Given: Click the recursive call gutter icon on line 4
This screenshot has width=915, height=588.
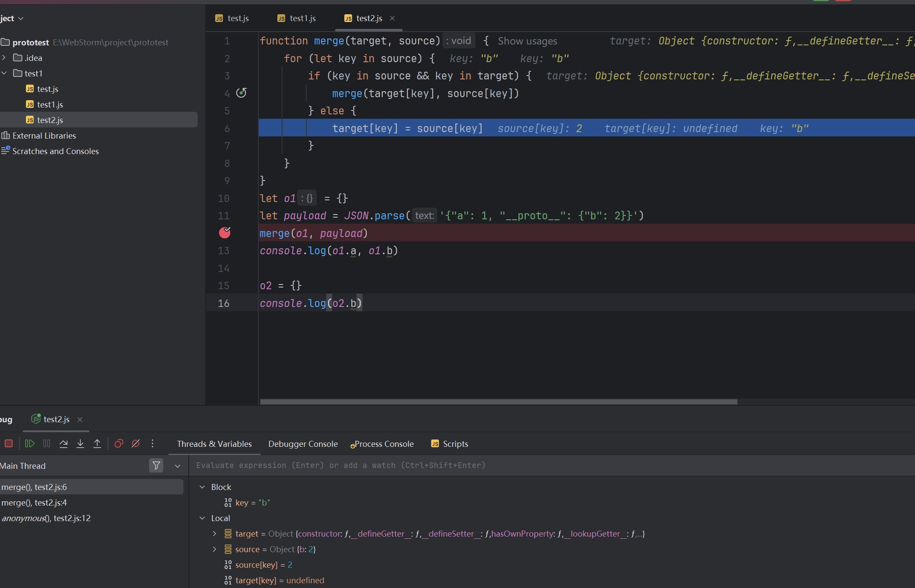Looking at the screenshot, I should coord(241,93).
